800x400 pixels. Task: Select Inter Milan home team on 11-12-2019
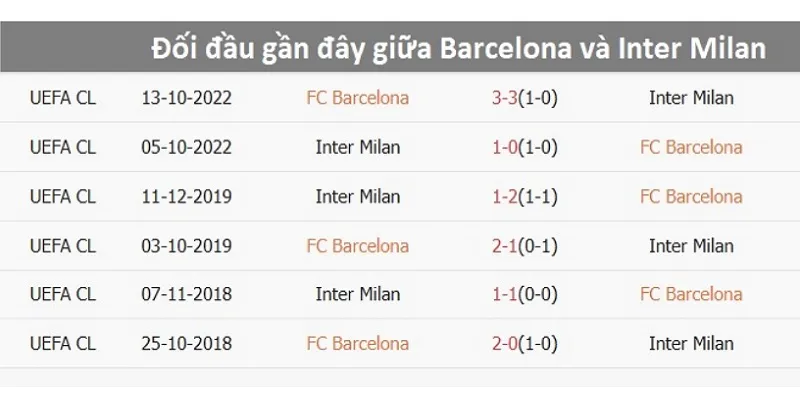tap(357, 196)
